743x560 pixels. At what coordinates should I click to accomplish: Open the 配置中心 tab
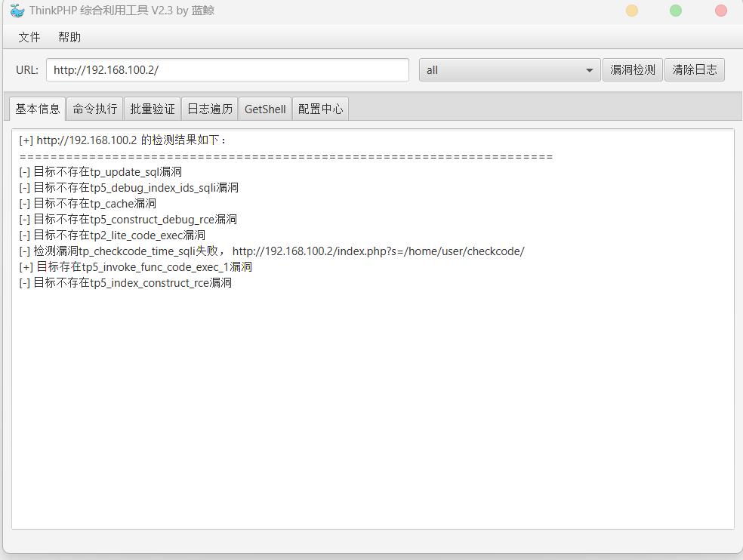coord(321,109)
